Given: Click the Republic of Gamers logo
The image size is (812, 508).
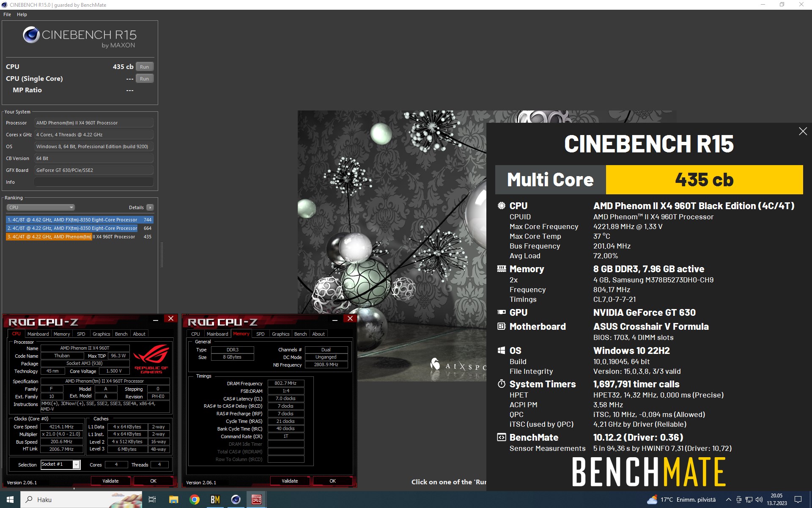Looking at the screenshot, I should click(x=151, y=359).
